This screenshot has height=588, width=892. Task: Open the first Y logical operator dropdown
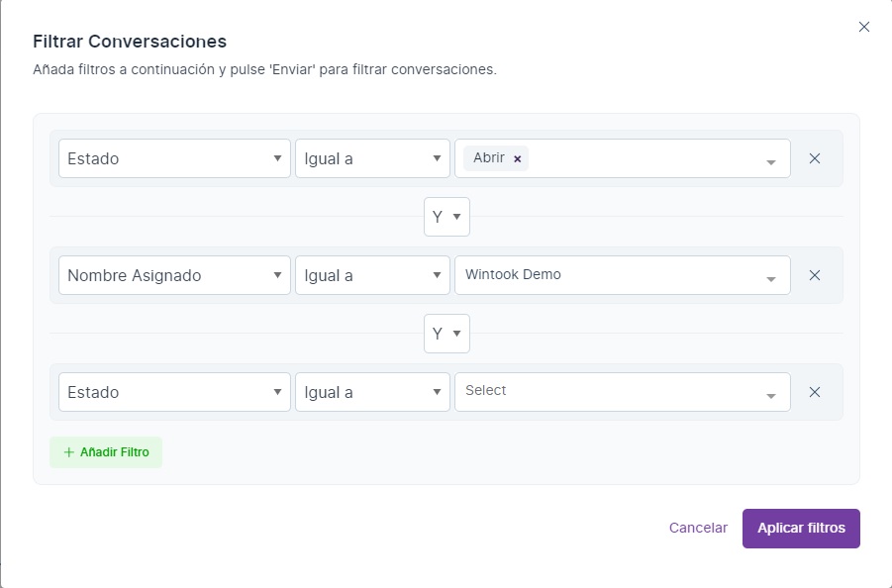coord(446,217)
